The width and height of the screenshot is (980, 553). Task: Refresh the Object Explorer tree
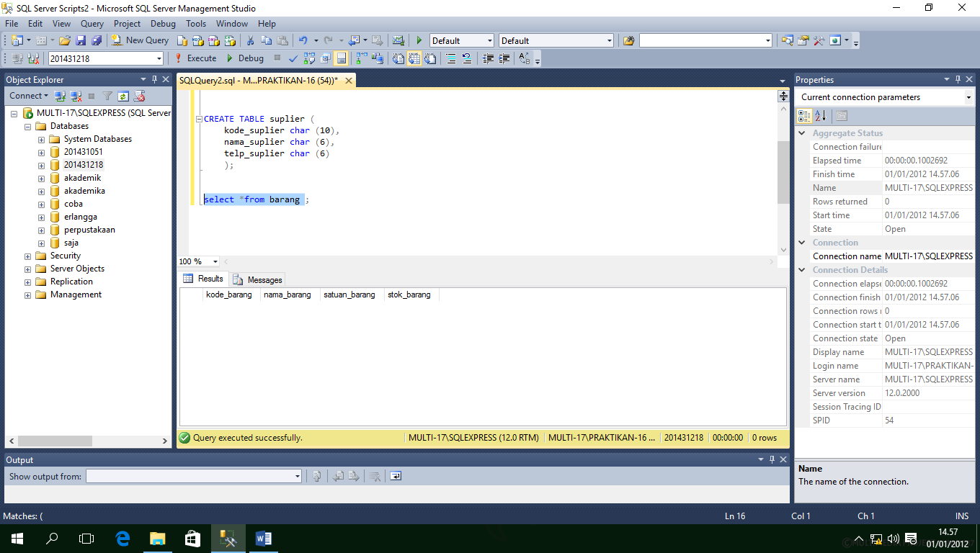123,96
